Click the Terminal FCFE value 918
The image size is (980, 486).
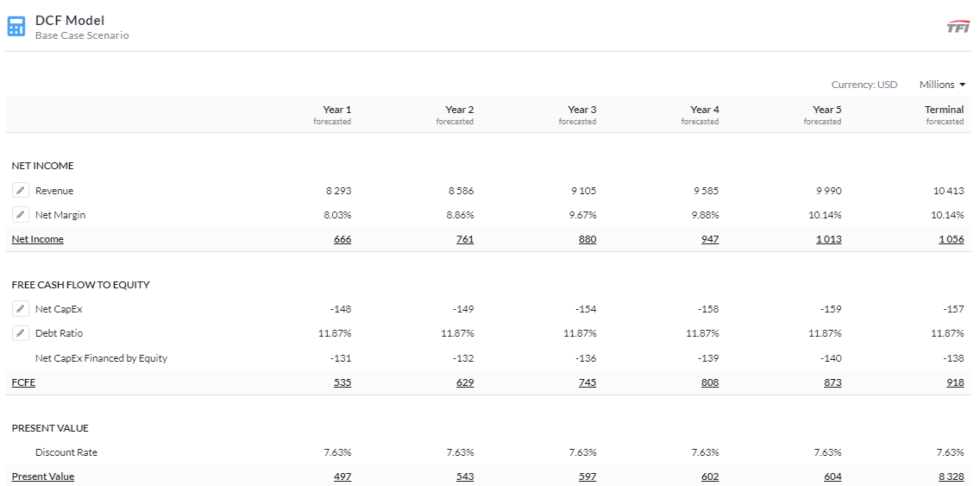click(x=955, y=382)
